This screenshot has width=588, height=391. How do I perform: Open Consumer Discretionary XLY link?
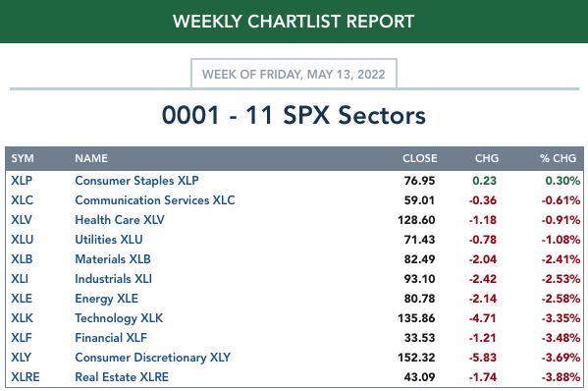[x=152, y=358]
